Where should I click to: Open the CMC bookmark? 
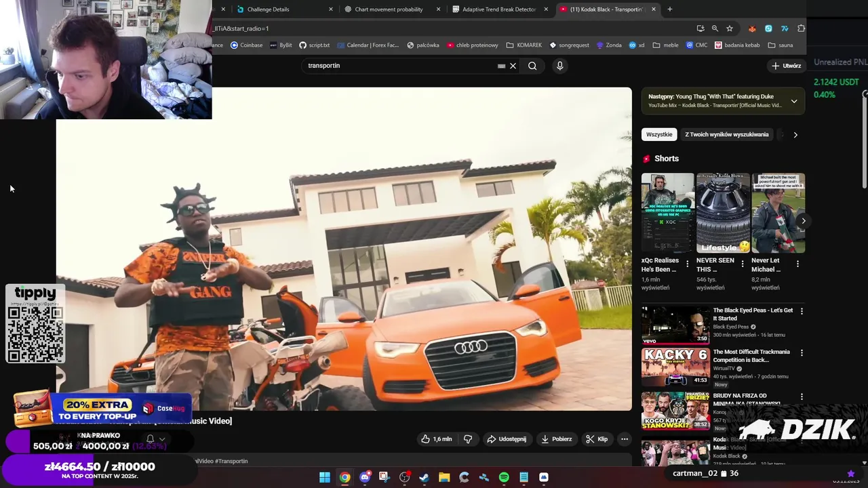[x=696, y=45]
